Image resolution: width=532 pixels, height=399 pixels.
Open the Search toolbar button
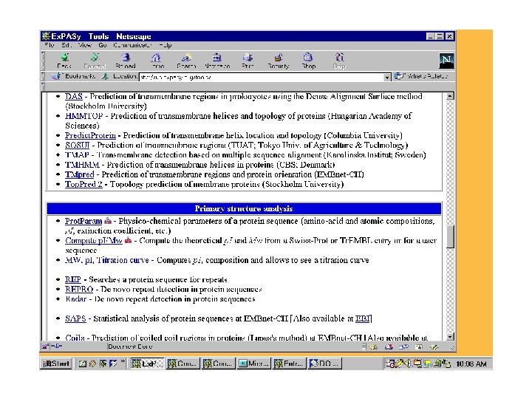pos(186,61)
